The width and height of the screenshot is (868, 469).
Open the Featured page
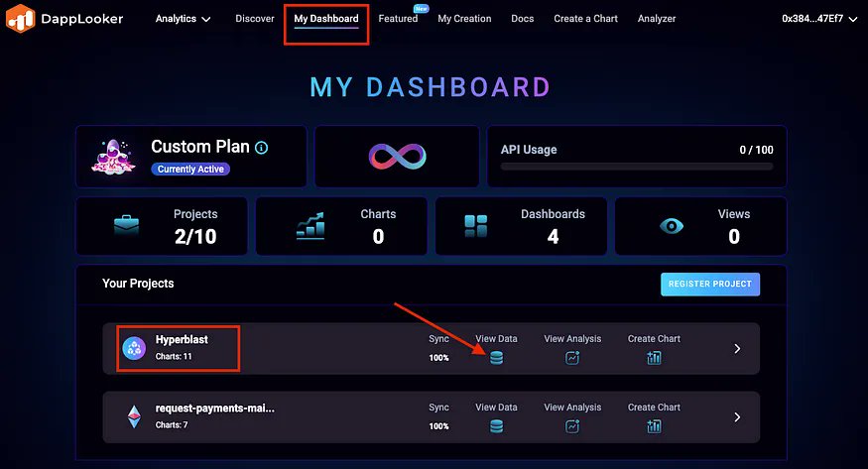pos(398,19)
